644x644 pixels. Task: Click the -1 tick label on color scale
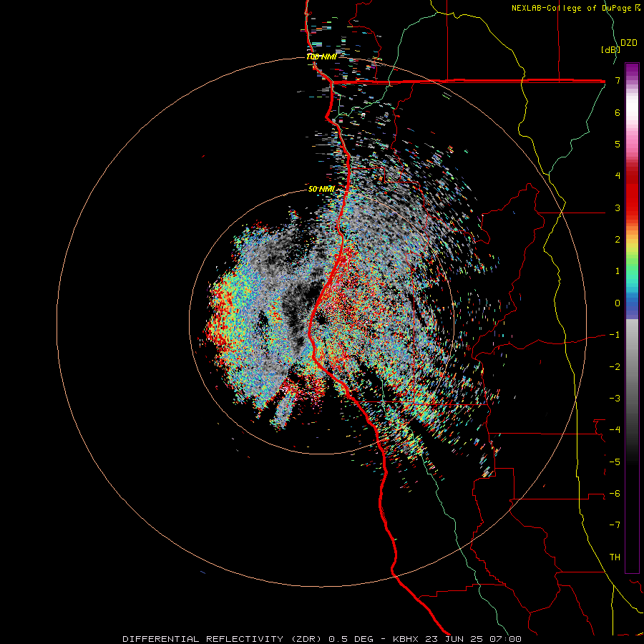pyautogui.click(x=615, y=335)
